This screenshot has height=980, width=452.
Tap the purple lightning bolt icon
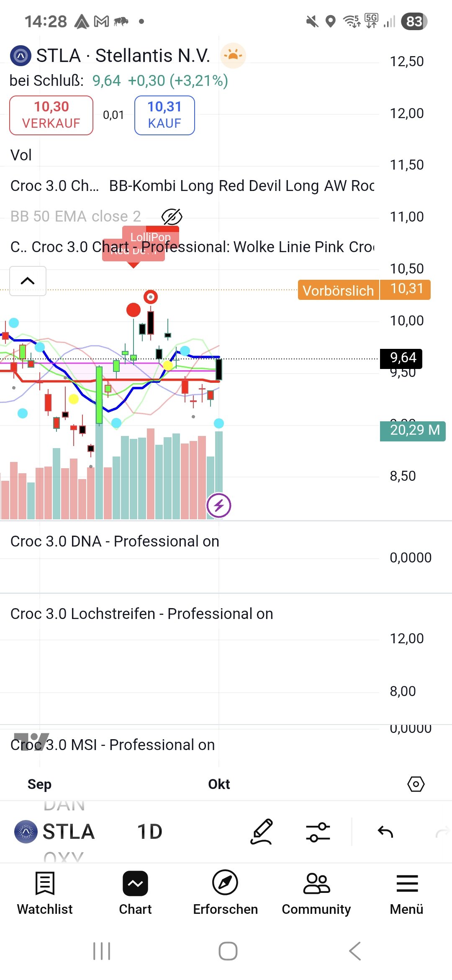coord(218,505)
